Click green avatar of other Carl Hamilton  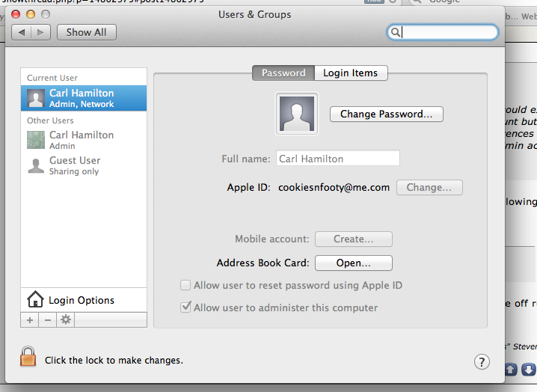(x=36, y=140)
